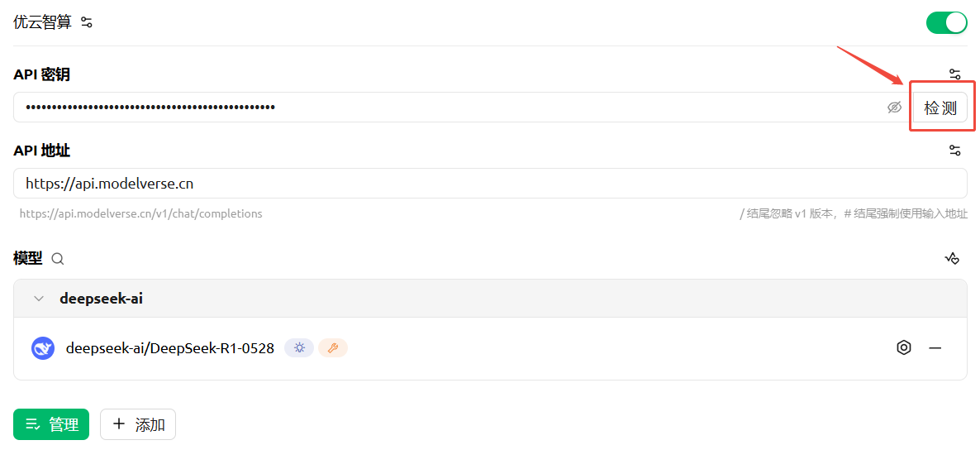
Task: Click the reasoning lightbulb badge
Action: coord(299,348)
